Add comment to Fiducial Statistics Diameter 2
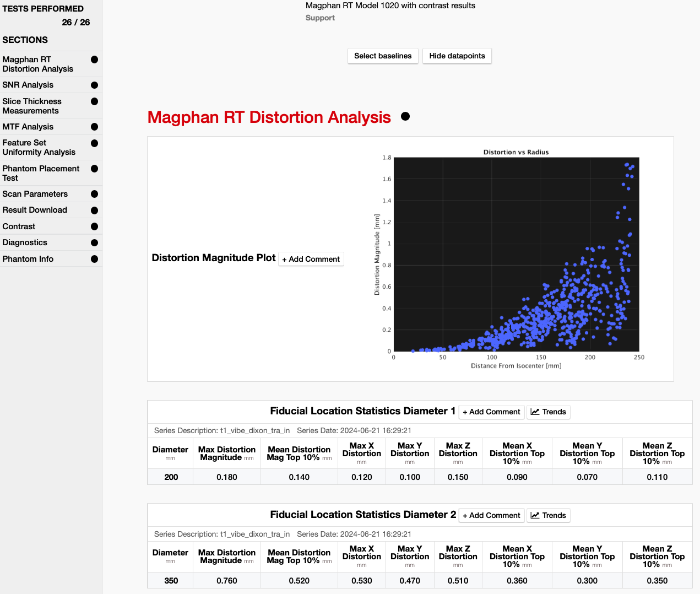 coord(491,516)
